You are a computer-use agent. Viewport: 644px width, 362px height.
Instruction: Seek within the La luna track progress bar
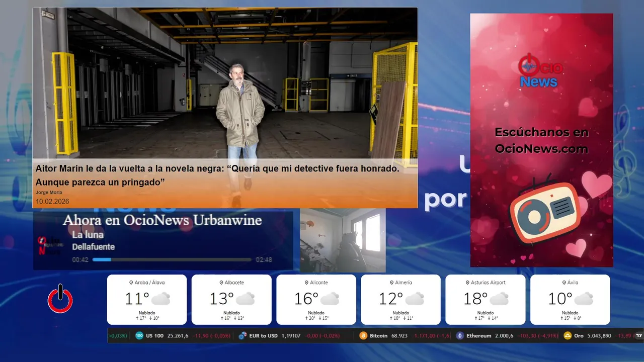(x=172, y=260)
